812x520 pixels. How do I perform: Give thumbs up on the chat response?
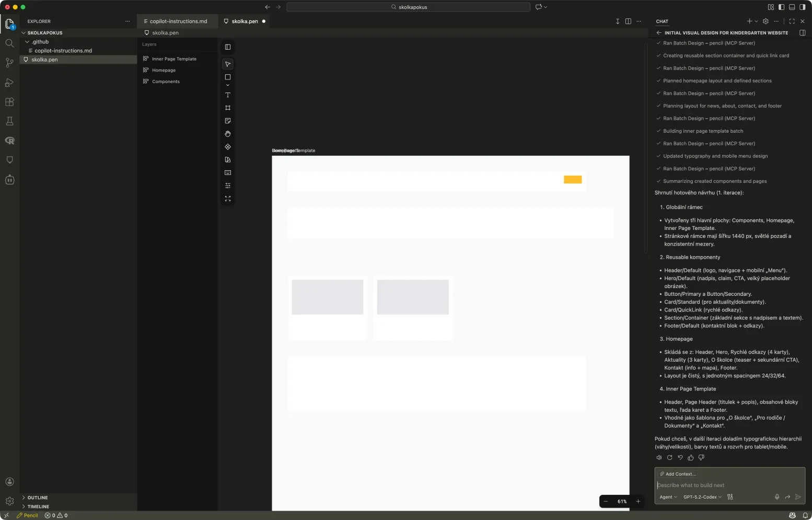[x=691, y=457]
